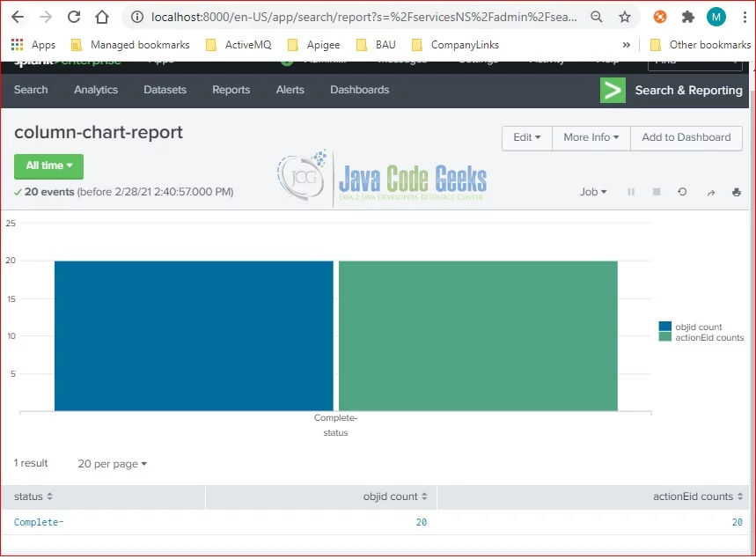756x559 pixels.
Task: Expand the Edit dropdown
Action: click(x=527, y=138)
